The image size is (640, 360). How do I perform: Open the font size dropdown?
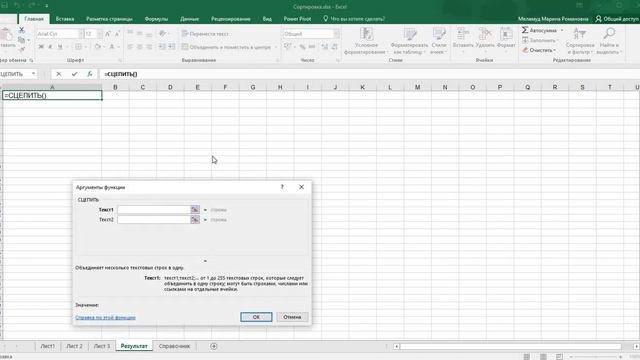pos(99,34)
